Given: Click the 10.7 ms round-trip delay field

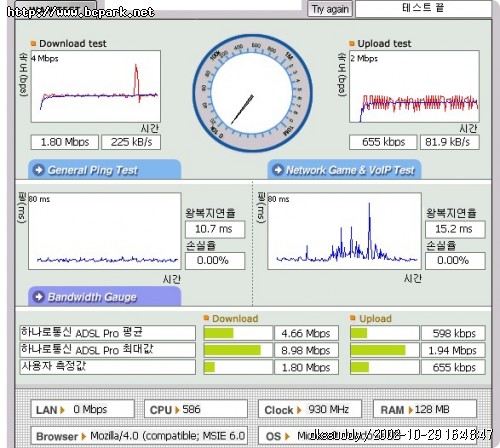Looking at the screenshot, I should pyautogui.click(x=215, y=229).
